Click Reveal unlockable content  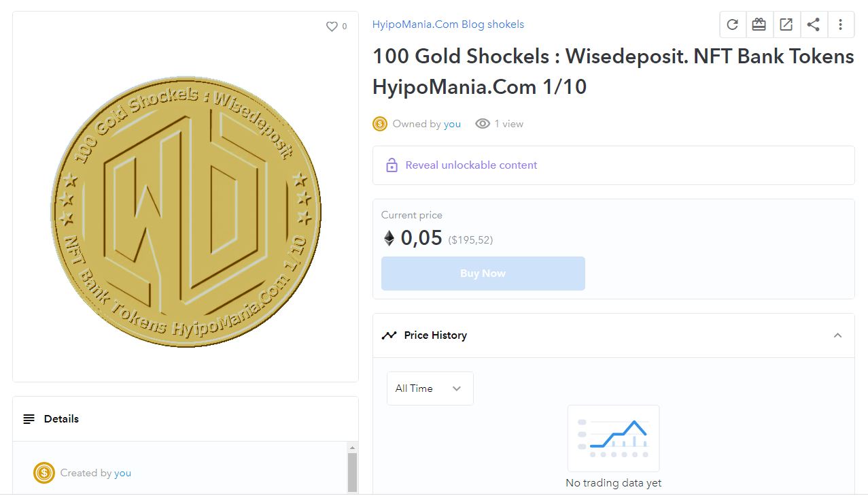click(x=471, y=165)
